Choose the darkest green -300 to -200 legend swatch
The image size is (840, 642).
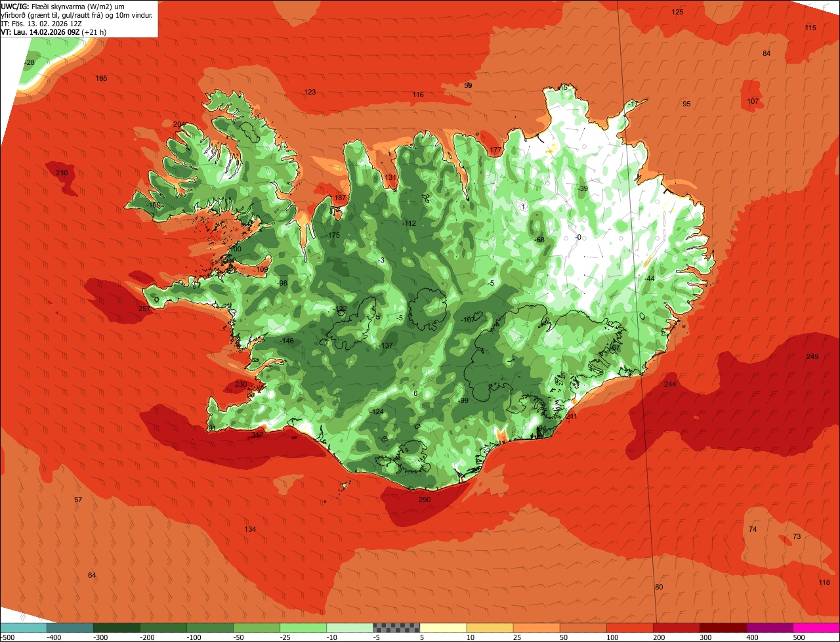117,628
